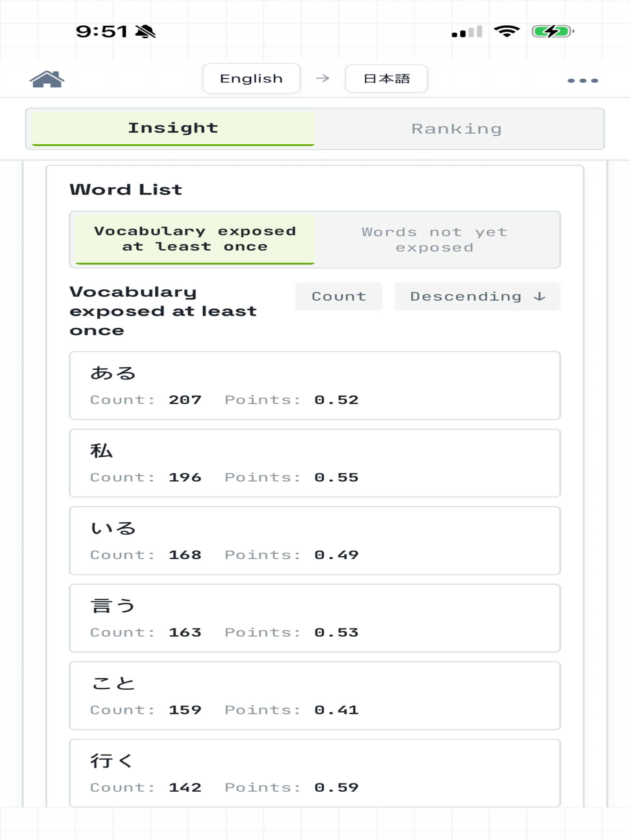This screenshot has height=840, width=630.
Task: Switch to the Ranking tab
Action: point(457,129)
